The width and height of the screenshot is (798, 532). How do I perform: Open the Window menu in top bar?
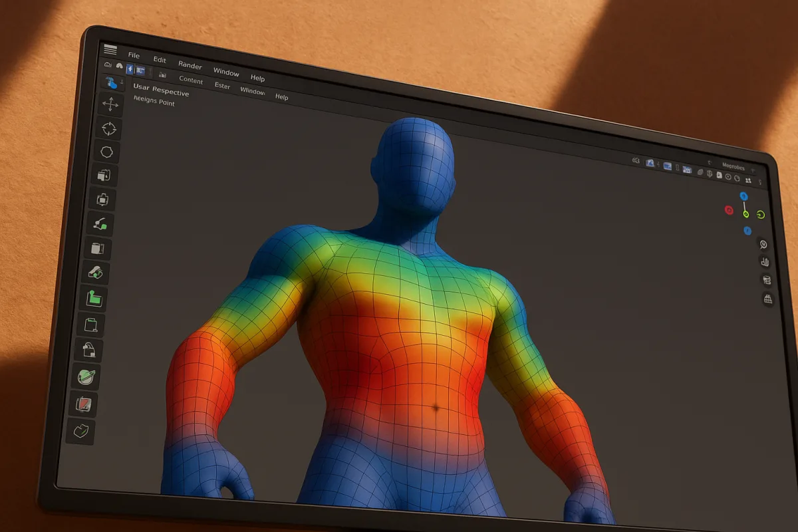click(x=226, y=72)
